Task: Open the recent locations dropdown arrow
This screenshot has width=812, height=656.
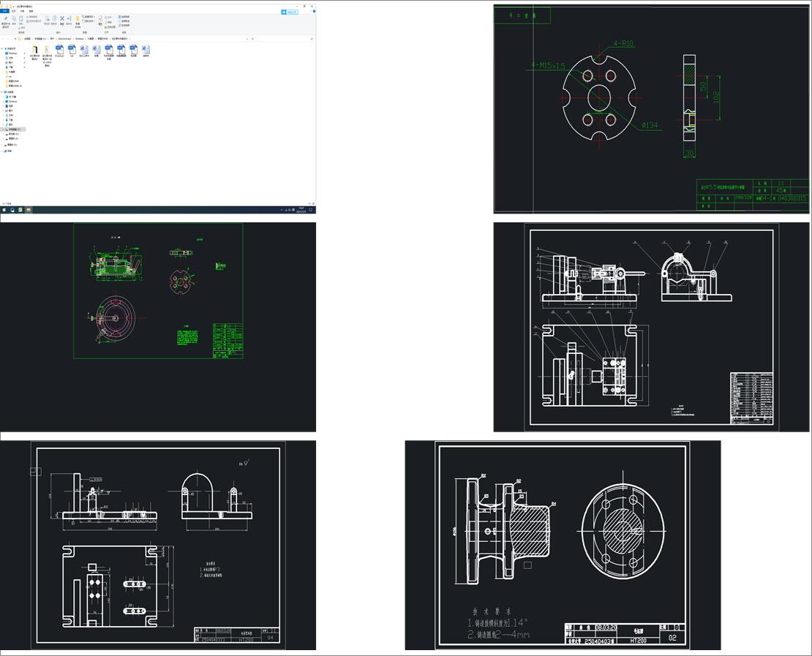Action: tap(12, 39)
